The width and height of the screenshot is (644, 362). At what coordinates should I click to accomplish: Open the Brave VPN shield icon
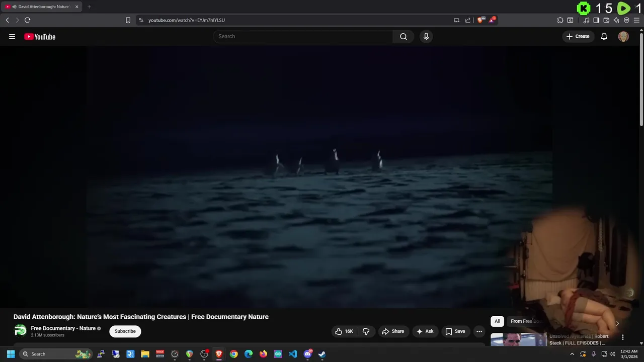click(x=626, y=20)
